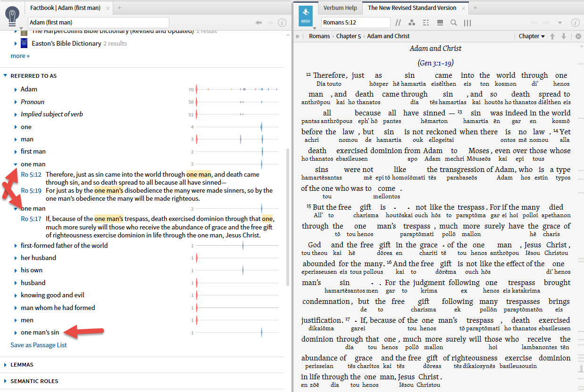Click the Adam occurrence distribution sparkline

tap(237, 89)
